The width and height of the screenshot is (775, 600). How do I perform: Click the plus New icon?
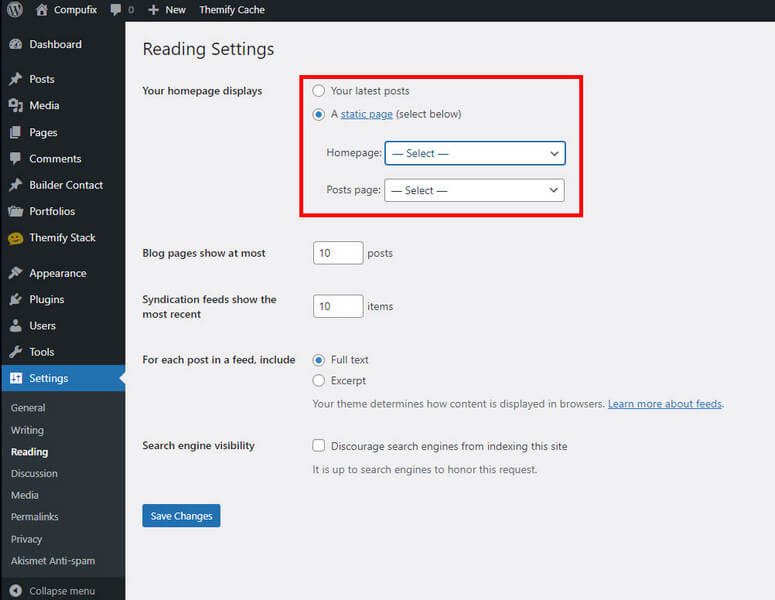(153, 10)
